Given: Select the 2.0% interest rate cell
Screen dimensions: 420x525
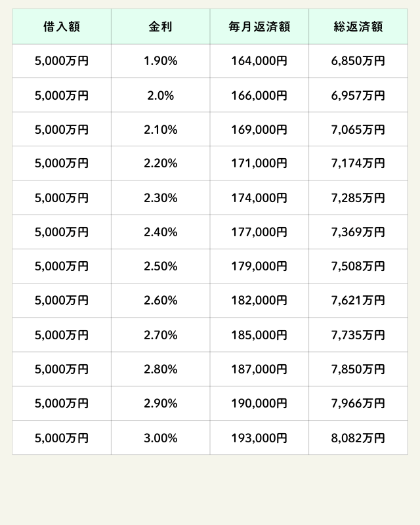Looking at the screenshot, I should tap(161, 96).
